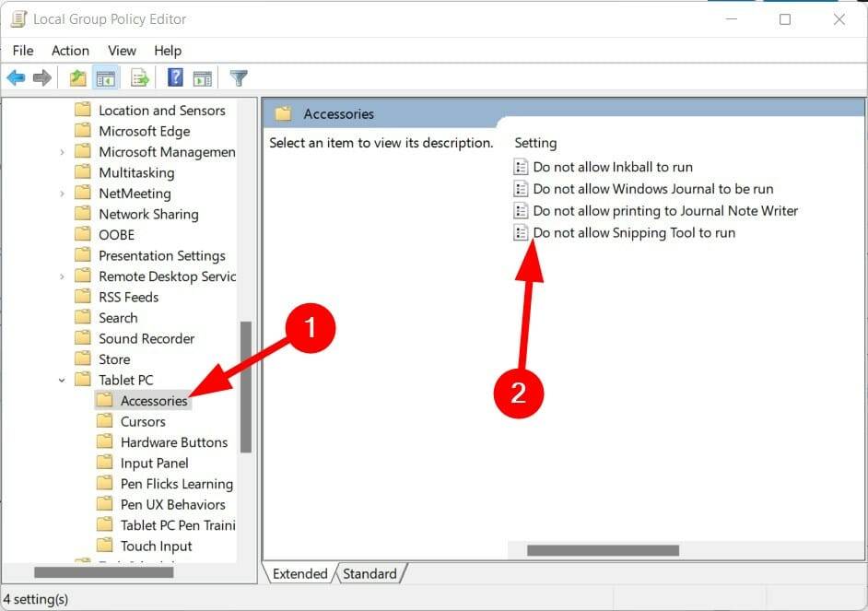Select Accessories folder in the tree
The height and width of the screenshot is (611, 868).
(154, 401)
